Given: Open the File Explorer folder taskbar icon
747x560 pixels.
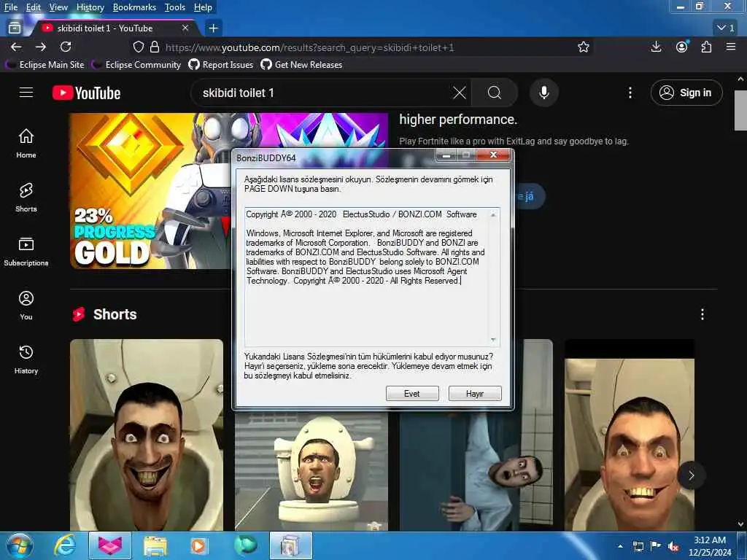Looking at the screenshot, I should coord(155,545).
